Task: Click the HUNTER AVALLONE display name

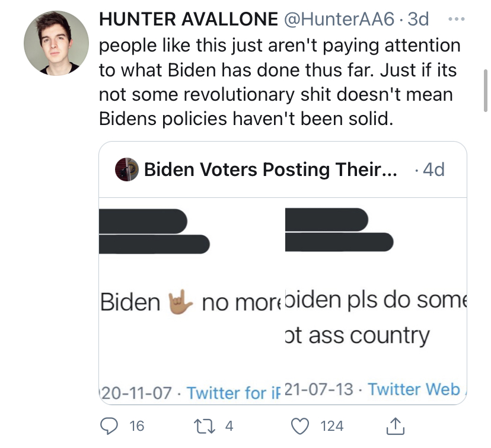Action: tap(189, 19)
